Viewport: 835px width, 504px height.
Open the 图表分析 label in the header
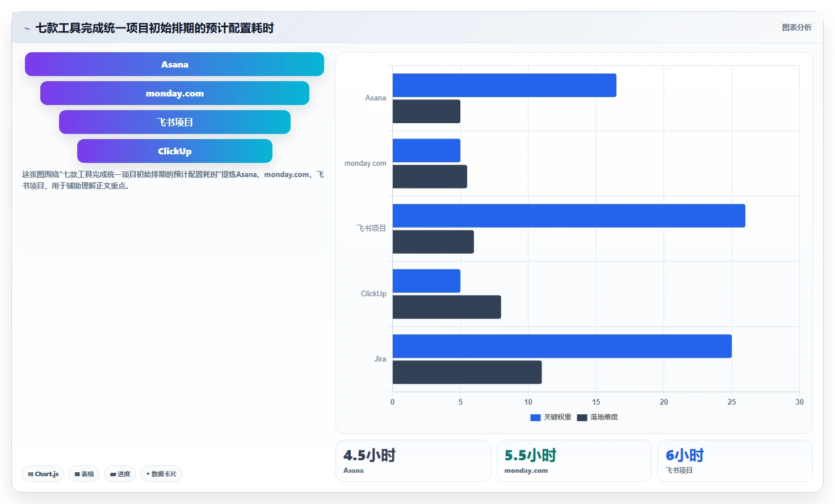tap(796, 27)
